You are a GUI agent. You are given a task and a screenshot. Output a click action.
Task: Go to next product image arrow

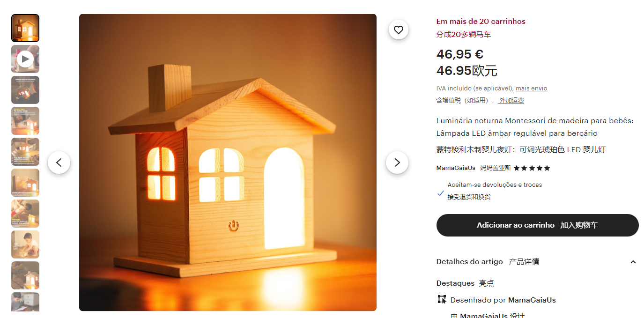tap(397, 163)
